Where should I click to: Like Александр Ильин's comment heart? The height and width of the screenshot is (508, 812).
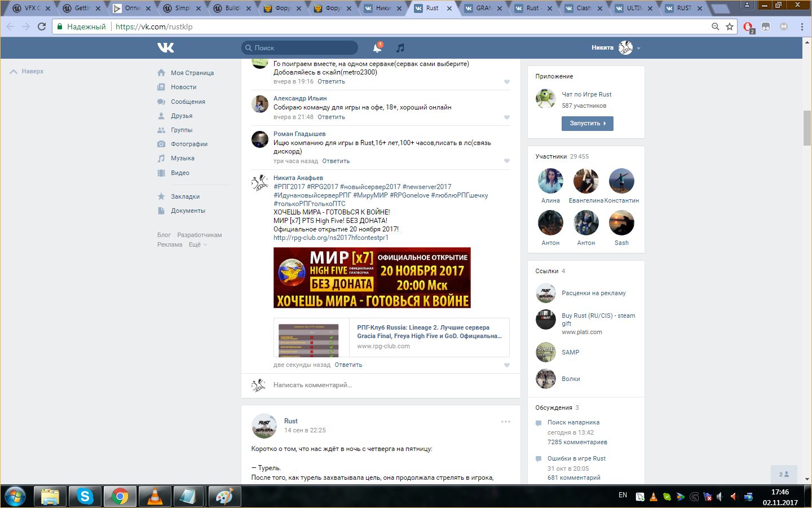point(506,117)
